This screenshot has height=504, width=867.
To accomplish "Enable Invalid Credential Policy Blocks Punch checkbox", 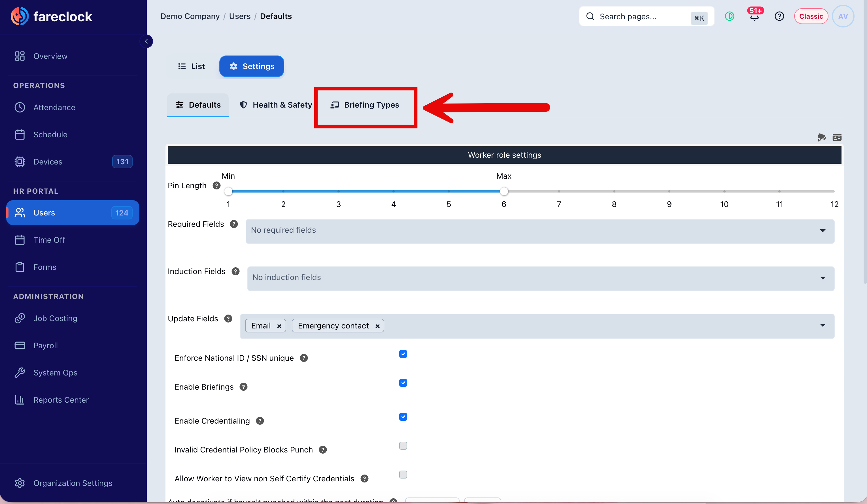I will (403, 446).
